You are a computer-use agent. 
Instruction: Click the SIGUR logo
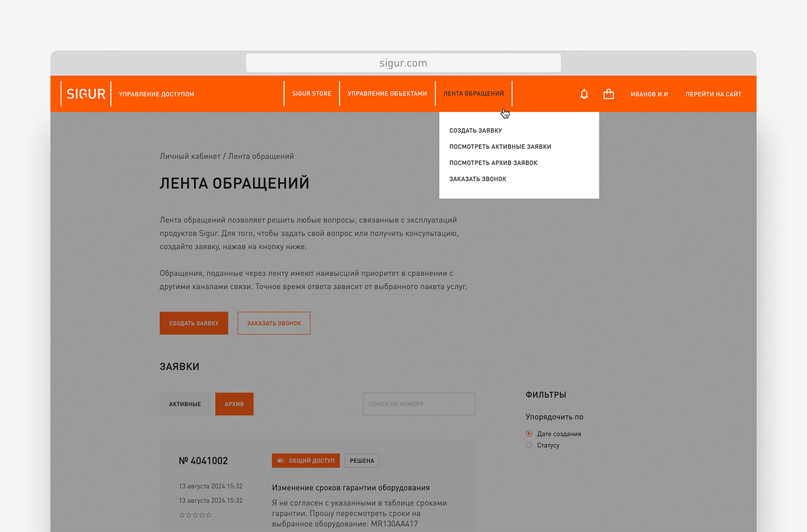pyautogui.click(x=86, y=94)
